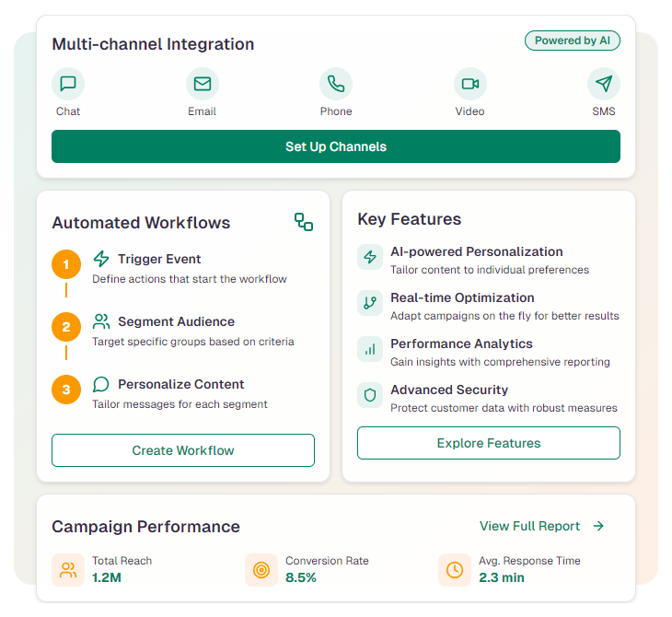Click the Segment Audience step title
The height and width of the screenshot is (617, 672).
[x=176, y=321]
